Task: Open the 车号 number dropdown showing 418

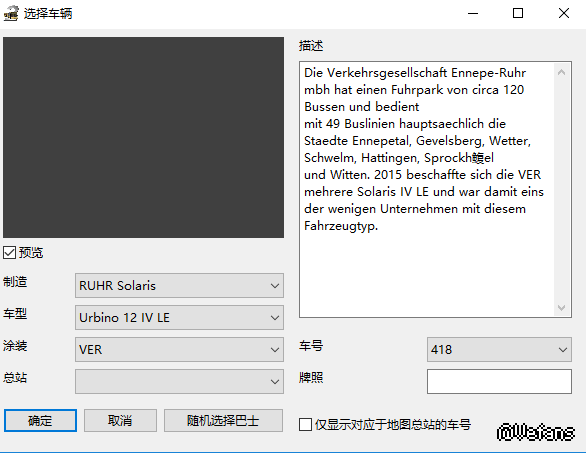Action: pos(499,349)
